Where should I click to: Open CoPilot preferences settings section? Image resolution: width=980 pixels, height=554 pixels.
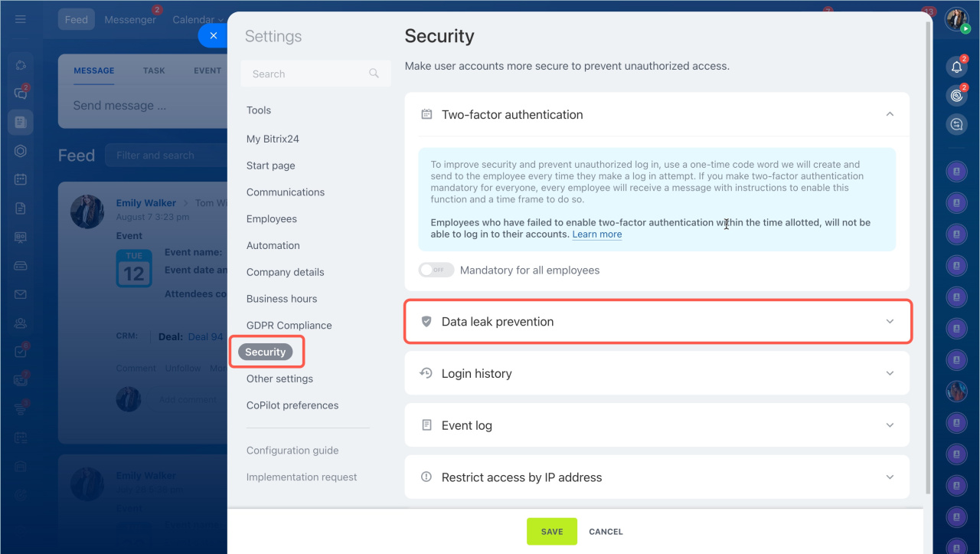pyautogui.click(x=292, y=405)
